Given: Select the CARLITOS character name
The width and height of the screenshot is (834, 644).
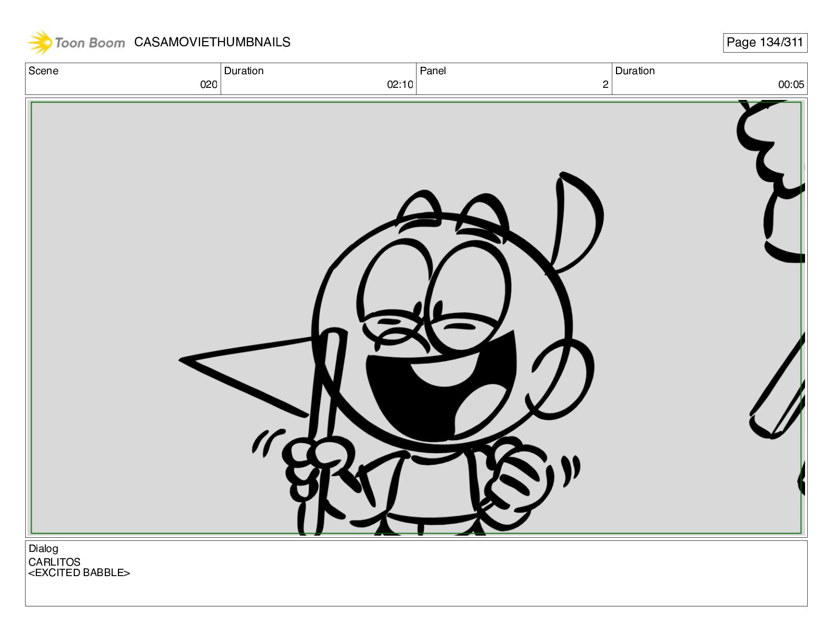Looking at the screenshot, I should tap(54, 562).
